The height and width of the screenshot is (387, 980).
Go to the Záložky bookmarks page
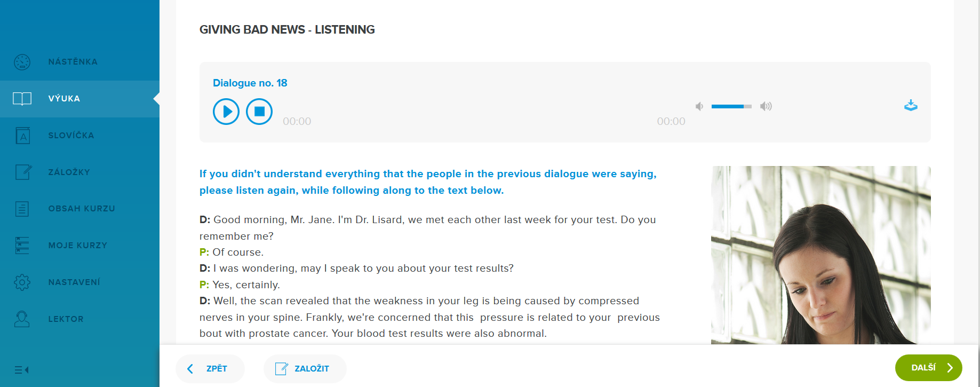pyautogui.click(x=69, y=172)
